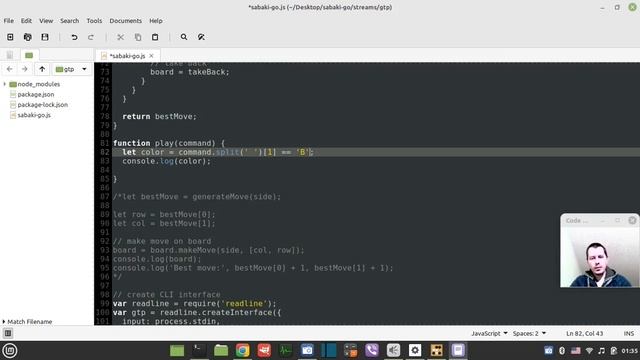640x360 pixels.
Task: Open the sound music tray icon
Action: tap(602, 351)
